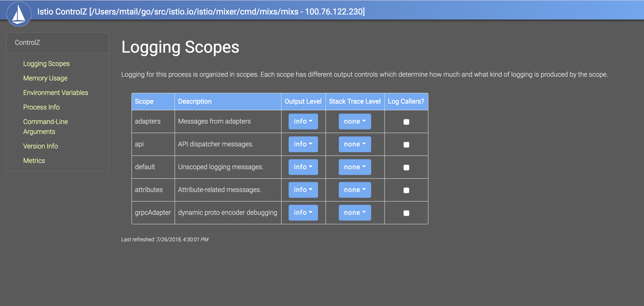The width and height of the screenshot is (644, 306).
Task: Toggle Log Callers for adapters scope
Action: click(x=406, y=121)
